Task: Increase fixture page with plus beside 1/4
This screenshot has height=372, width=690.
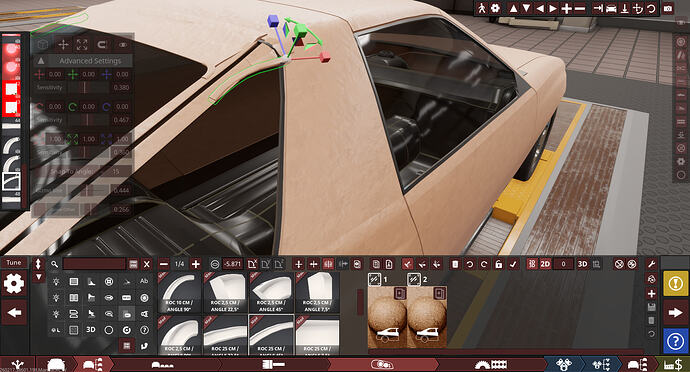Action: [196, 264]
